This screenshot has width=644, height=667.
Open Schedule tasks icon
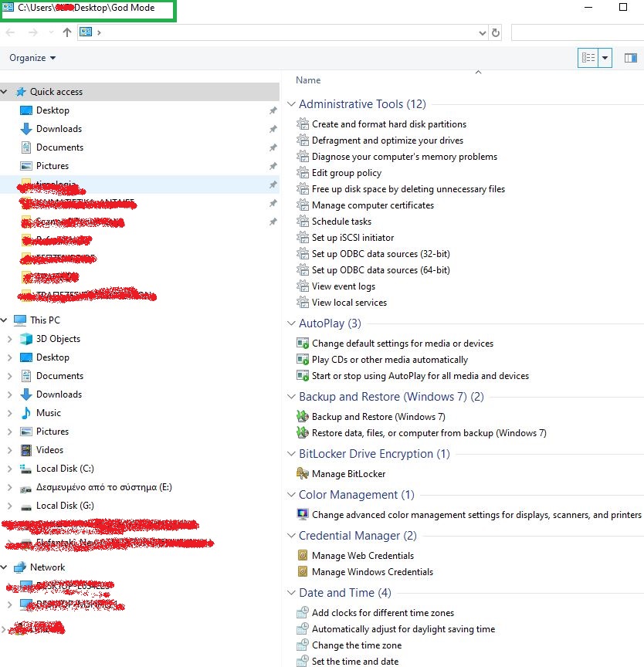coord(303,222)
